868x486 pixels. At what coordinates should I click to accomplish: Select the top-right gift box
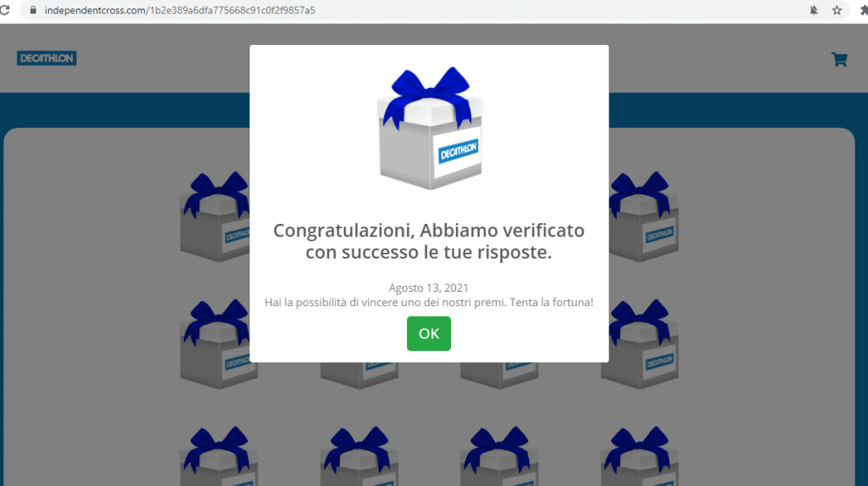coord(644,216)
